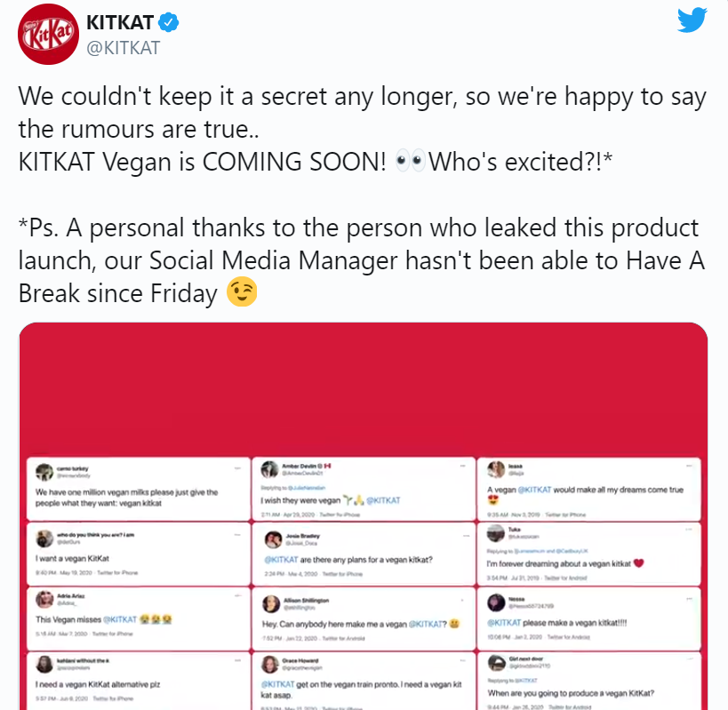
Task: Click the bold KITKAT display name
Action: point(120,21)
